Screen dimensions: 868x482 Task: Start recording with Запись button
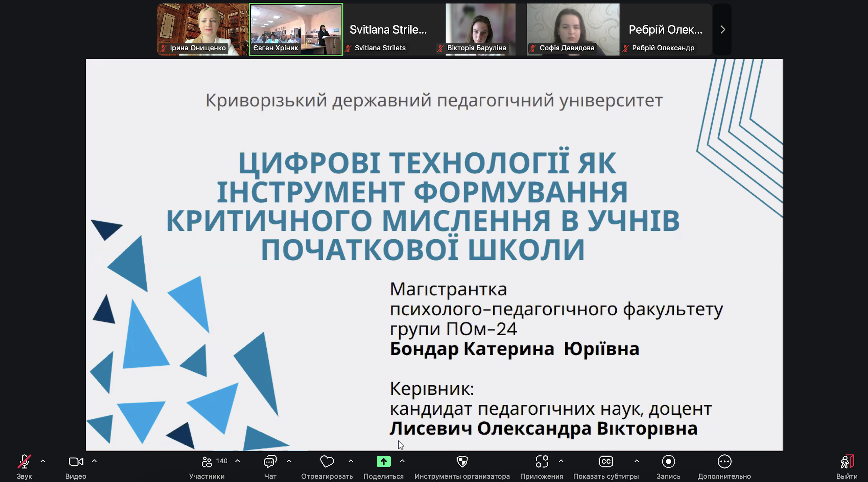(668, 461)
